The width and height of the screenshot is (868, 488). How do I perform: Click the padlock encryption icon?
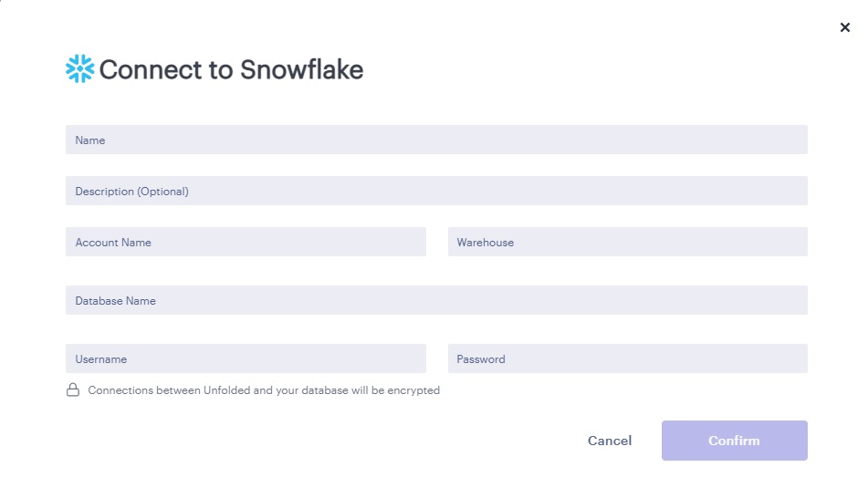(x=73, y=390)
